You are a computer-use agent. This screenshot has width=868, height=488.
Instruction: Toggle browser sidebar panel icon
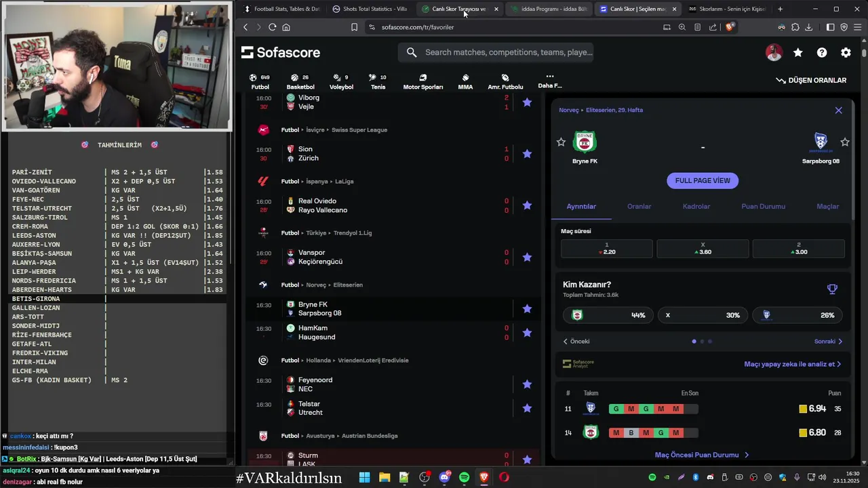[831, 27]
